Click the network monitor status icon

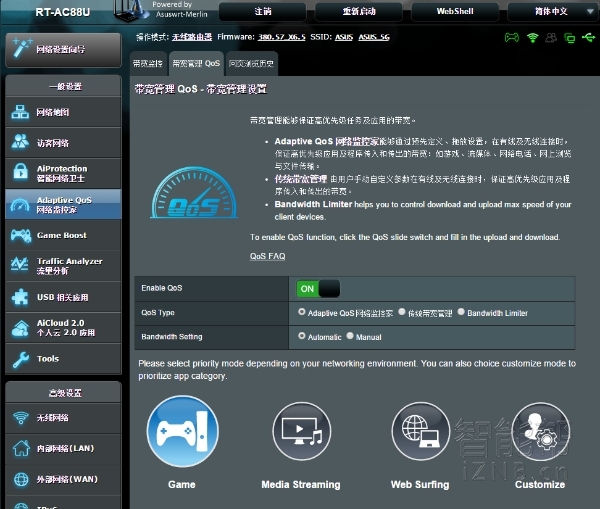(x=569, y=38)
